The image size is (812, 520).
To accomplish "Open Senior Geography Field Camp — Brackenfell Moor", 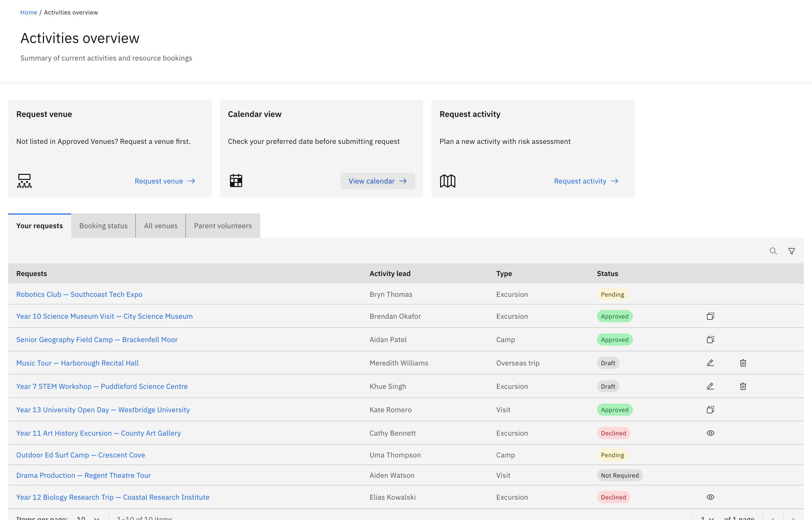I will pos(97,340).
